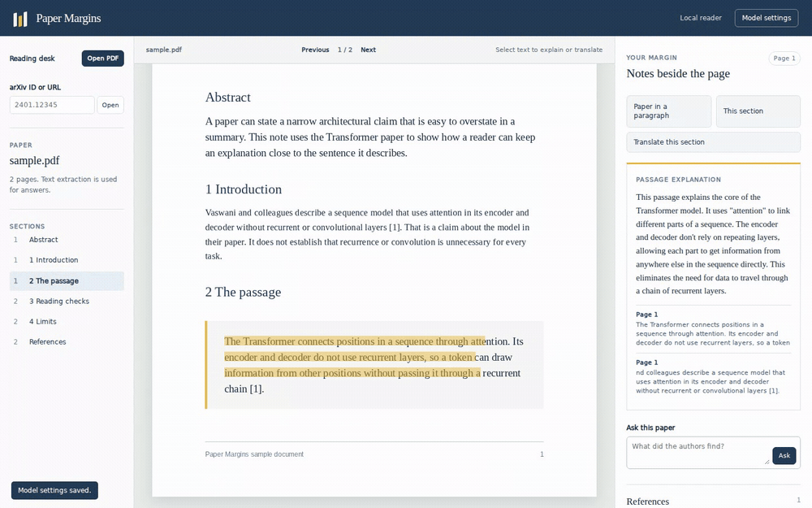Click the Paper Margins logo icon
Image resolution: width=812 pixels, height=508 pixels.
(20, 19)
